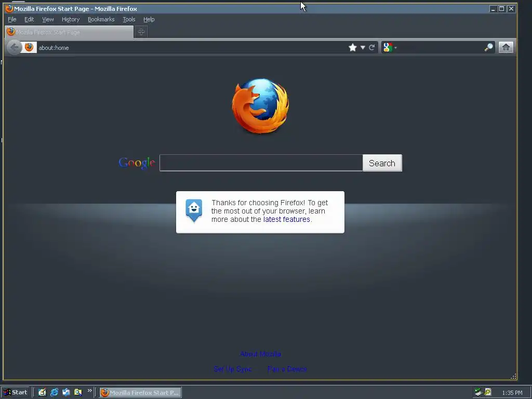Screen dimensions: 532x399
Task: Click the quick launch magnifier folder icon
Action: tap(78, 392)
